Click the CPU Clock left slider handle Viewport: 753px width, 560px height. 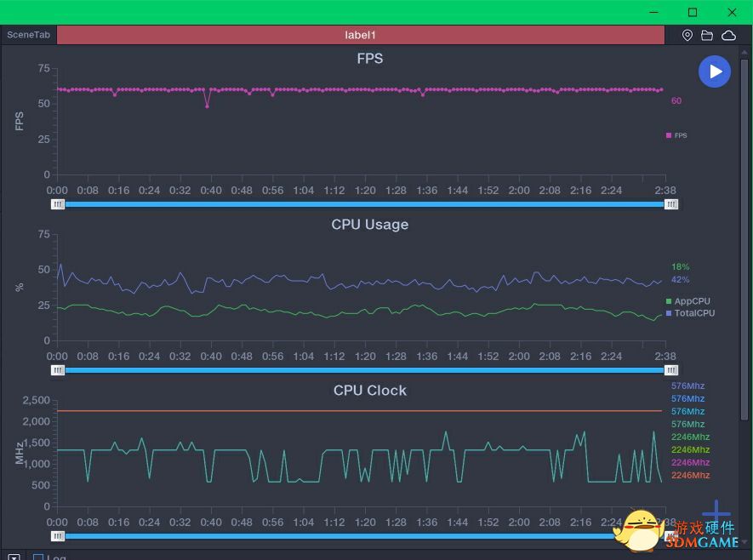58,536
